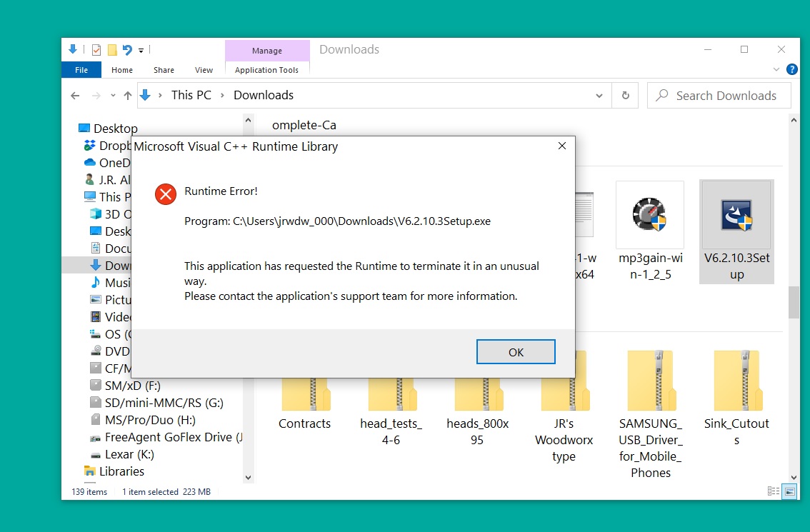The image size is (810, 532).
Task: Refresh the Downloads folder view
Action: [x=626, y=95]
